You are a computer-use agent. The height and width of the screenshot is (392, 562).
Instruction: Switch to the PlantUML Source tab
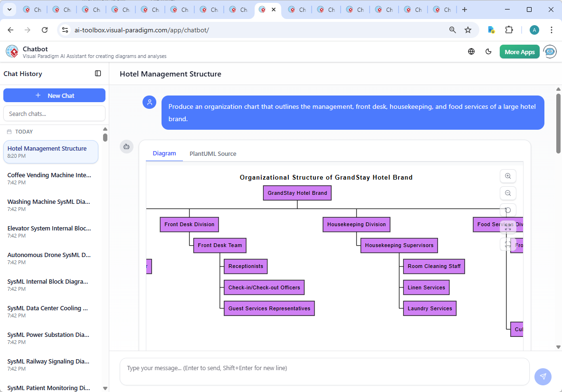pyautogui.click(x=212, y=153)
